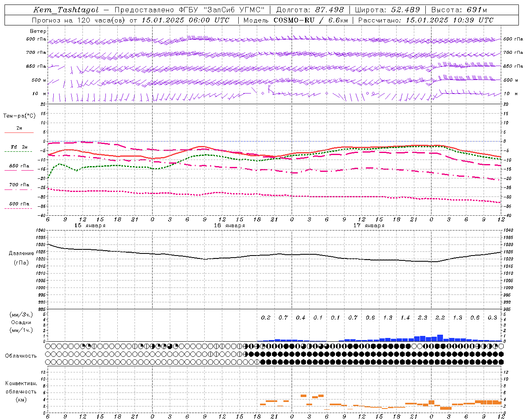Viewport: 525px width, 420px height.
Task: Click the Td 2м legend entry
Action: [x=19, y=147]
